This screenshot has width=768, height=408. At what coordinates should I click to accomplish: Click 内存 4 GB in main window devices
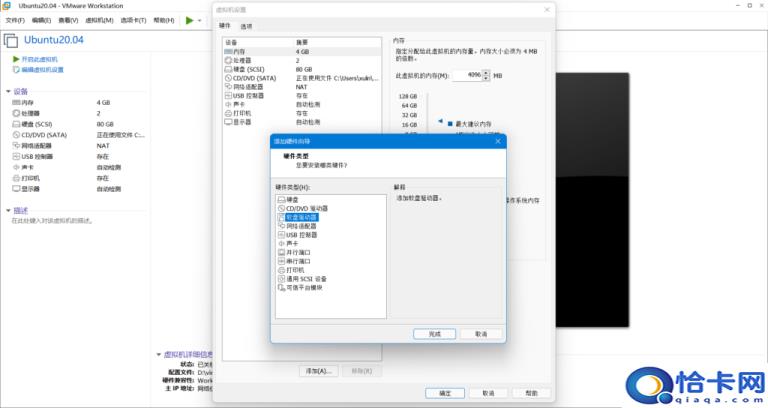click(61, 103)
